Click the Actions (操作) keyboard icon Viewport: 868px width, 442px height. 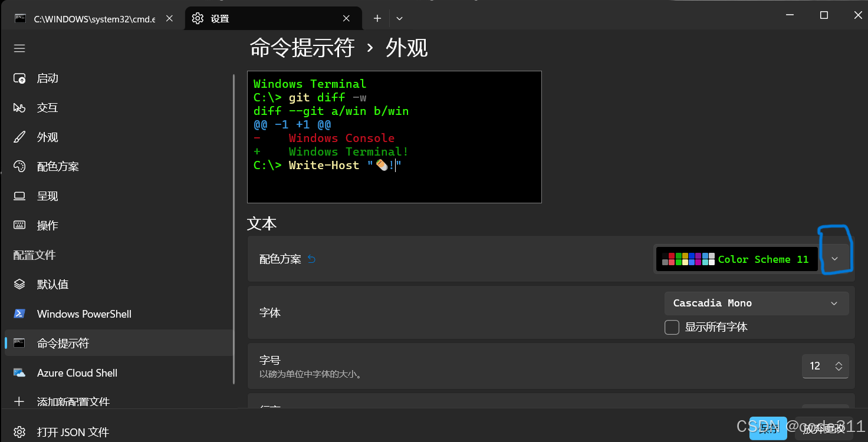pyautogui.click(x=19, y=226)
